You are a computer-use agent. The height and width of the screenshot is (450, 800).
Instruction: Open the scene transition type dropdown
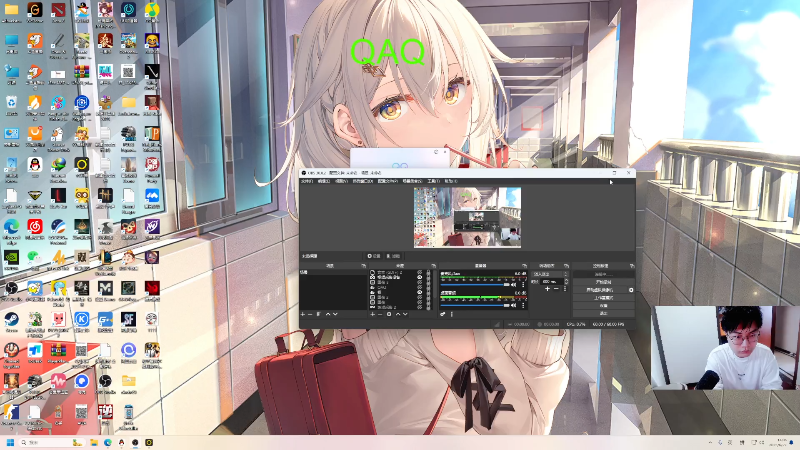tap(550, 274)
